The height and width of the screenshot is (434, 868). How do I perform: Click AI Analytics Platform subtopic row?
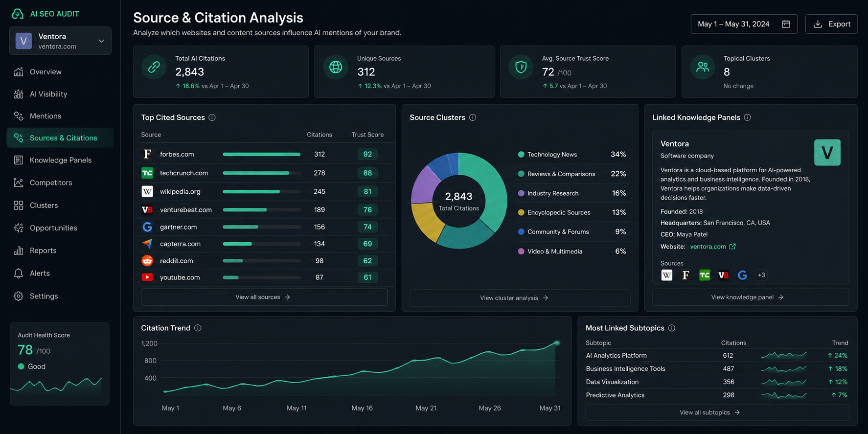[717, 356]
